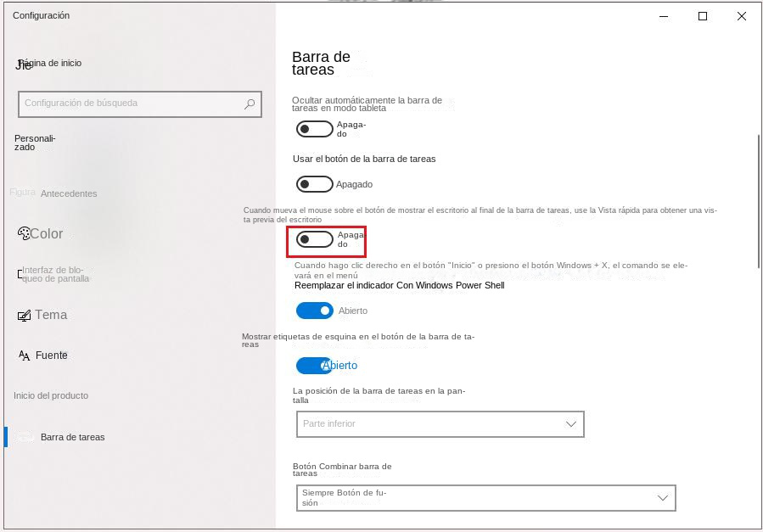Click the vertical scrollbar on the right
Screen dimensions: 763x532
pos(759,201)
